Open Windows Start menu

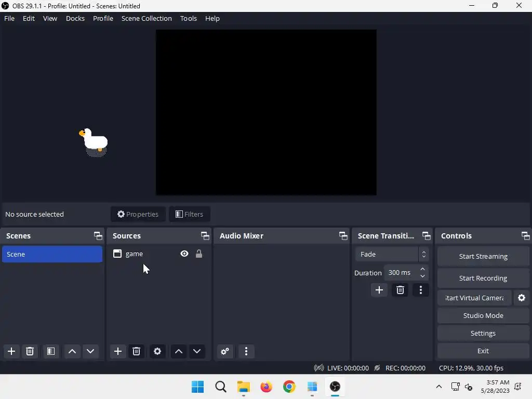198,387
